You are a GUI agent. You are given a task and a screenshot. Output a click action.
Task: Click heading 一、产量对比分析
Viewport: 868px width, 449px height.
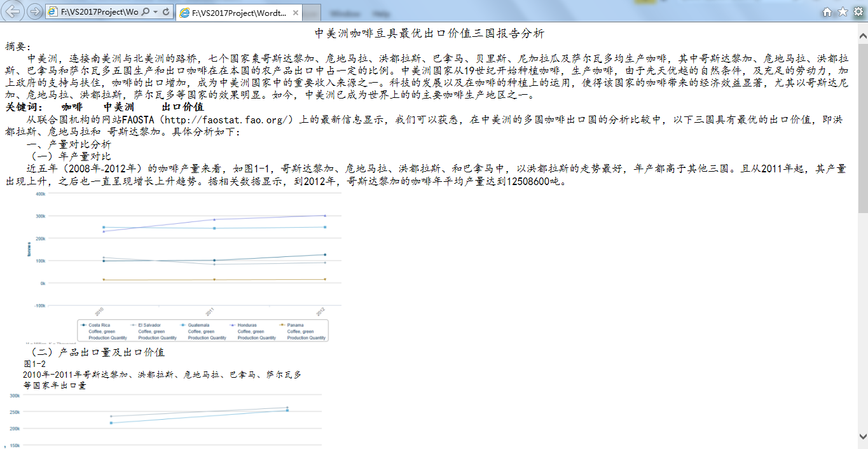pos(69,144)
